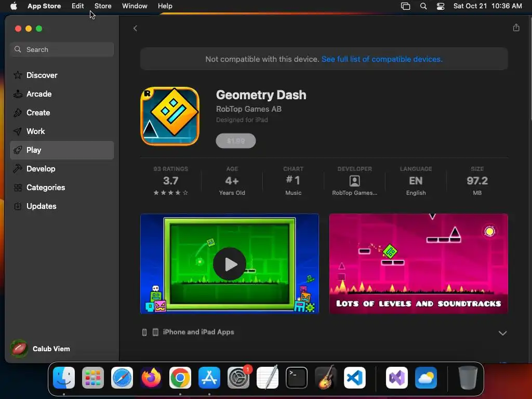
Task: Expand iPhone and iPad Apps chevron
Action: [502, 333]
